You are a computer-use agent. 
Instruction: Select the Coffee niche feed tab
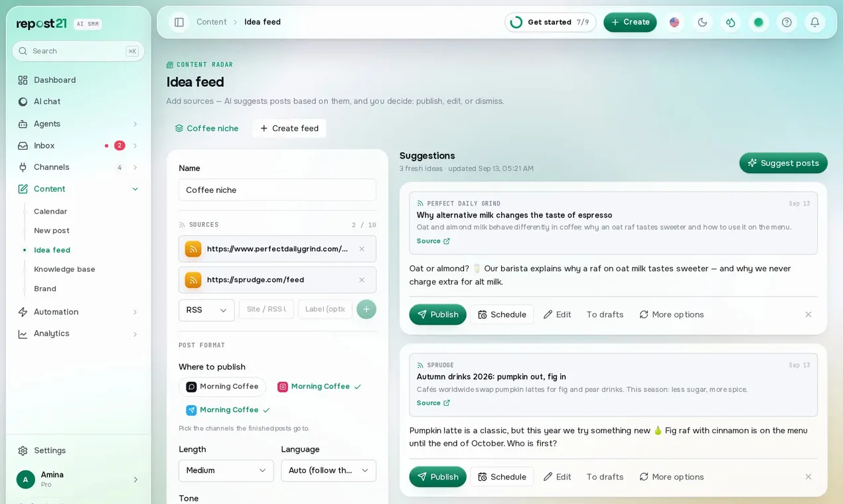tap(206, 129)
